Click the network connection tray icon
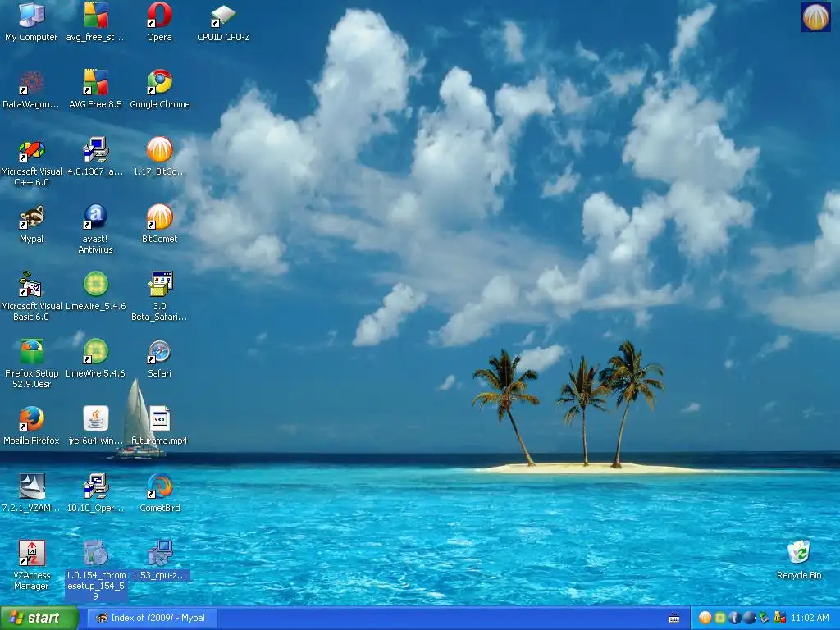The width and height of the screenshot is (840, 630). 764,618
